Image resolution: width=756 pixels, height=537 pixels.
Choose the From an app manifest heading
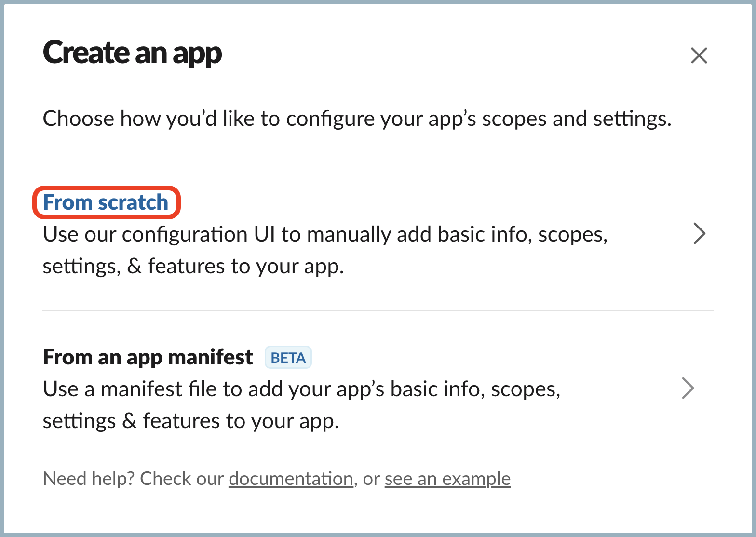coord(148,357)
